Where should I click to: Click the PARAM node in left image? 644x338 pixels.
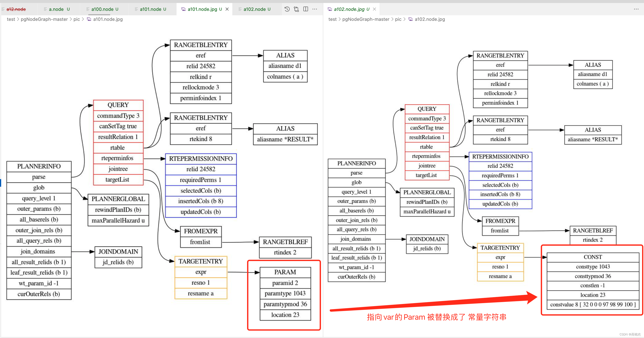(x=285, y=272)
